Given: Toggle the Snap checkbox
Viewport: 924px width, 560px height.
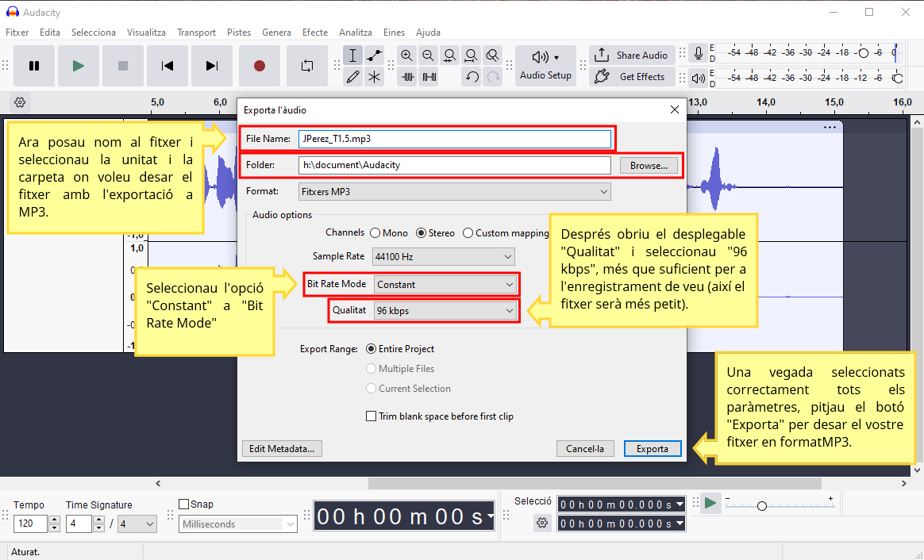Looking at the screenshot, I should (x=184, y=504).
